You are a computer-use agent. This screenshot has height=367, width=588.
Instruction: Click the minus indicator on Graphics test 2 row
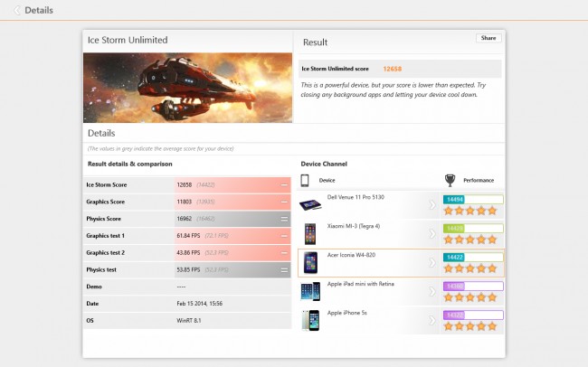[284, 253]
